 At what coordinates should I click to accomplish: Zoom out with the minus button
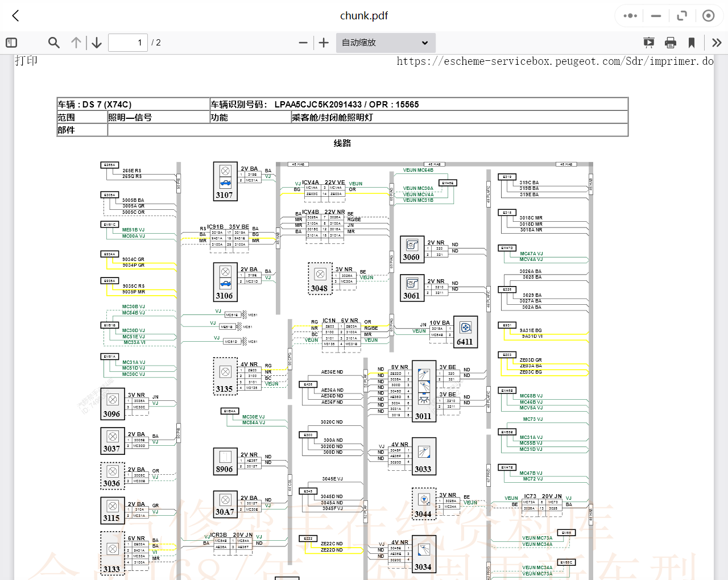303,43
